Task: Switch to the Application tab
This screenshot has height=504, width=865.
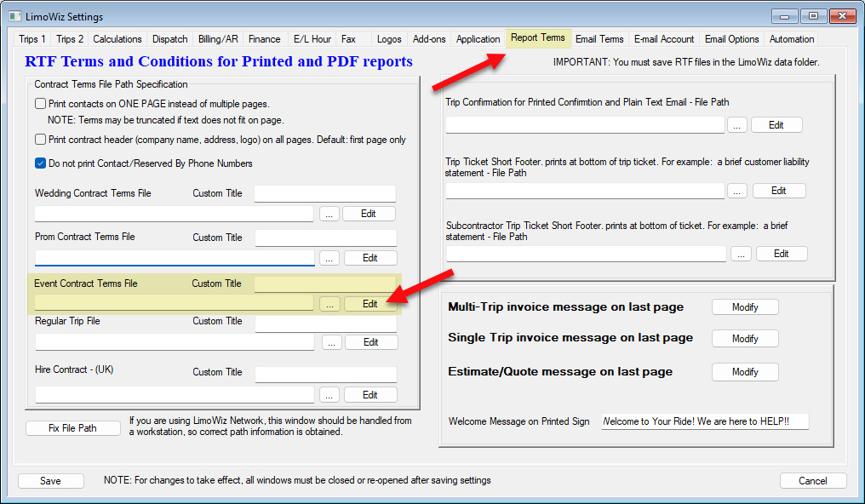Action: click(x=478, y=39)
